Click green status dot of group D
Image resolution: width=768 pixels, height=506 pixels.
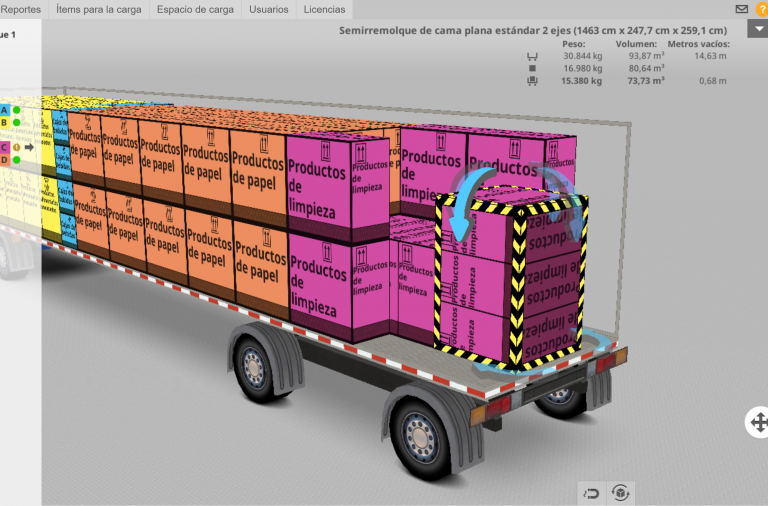point(17,160)
